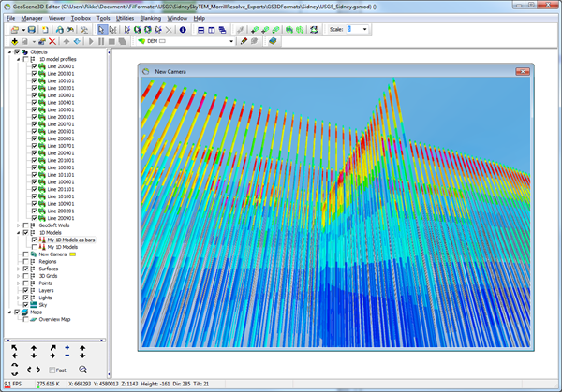
Task: Tile windows horizontally using toolbar icon
Action: 201,30
